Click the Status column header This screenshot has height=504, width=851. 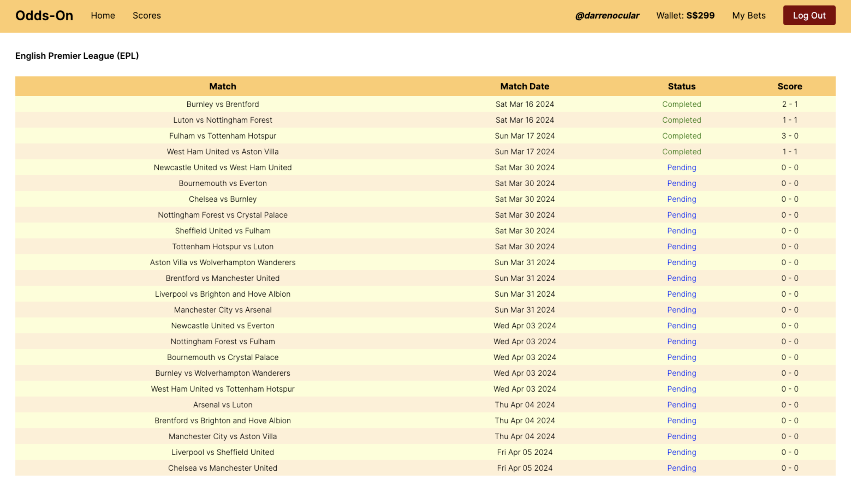point(682,86)
